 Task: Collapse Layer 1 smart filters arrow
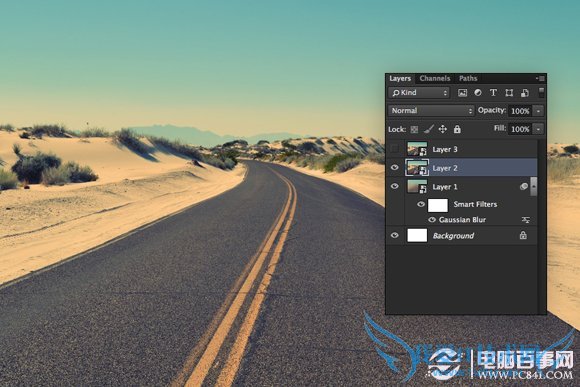click(533, 186)
